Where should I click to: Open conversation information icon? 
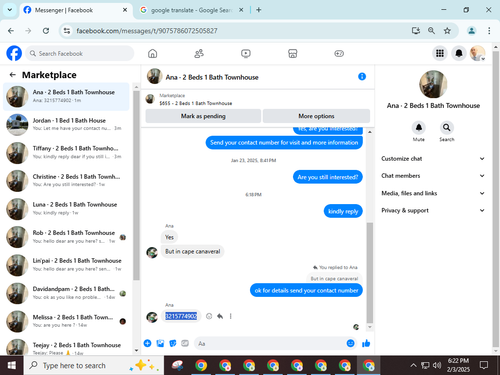tap(362, 77)
